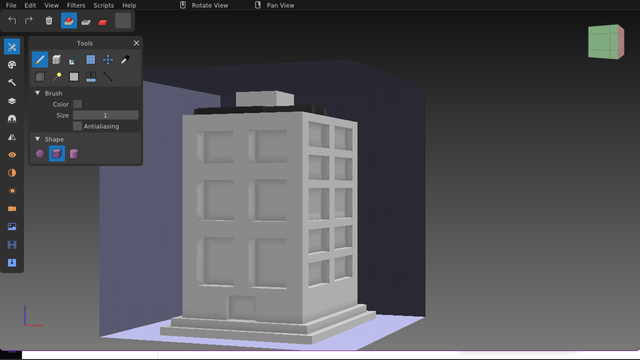Enable the Antialiasing checkbox
The width and height of the screenshot is (640, 360).
click(x=77, y=126)
